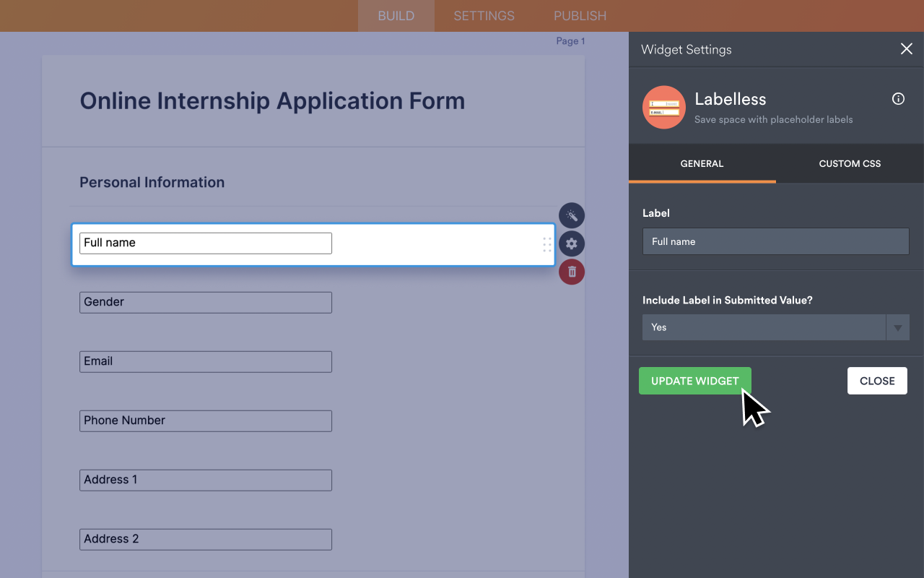
Task: Click the drag handle dots on the Full name field
Action: [x=547, y=245]
